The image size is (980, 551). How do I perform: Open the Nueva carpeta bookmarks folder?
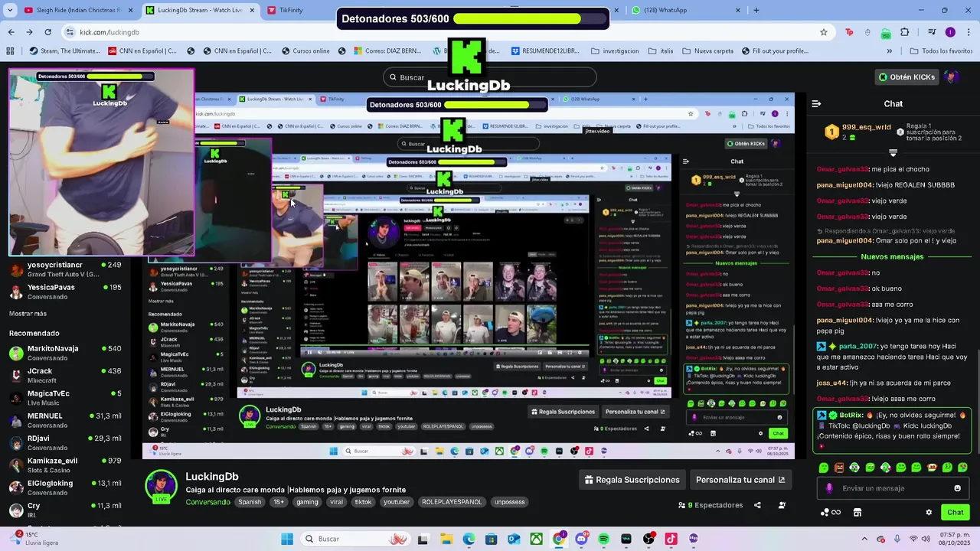pyautogui.click(x=707, y=51)
